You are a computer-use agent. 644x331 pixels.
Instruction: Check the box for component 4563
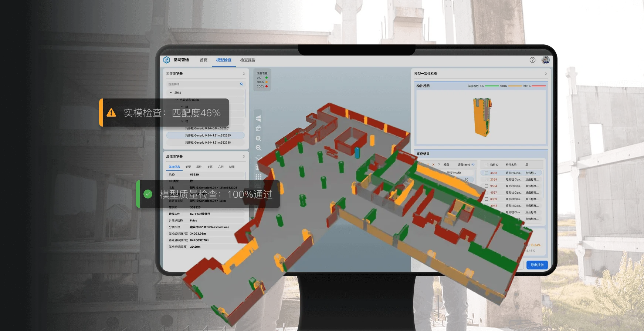(x=486, y=173)
